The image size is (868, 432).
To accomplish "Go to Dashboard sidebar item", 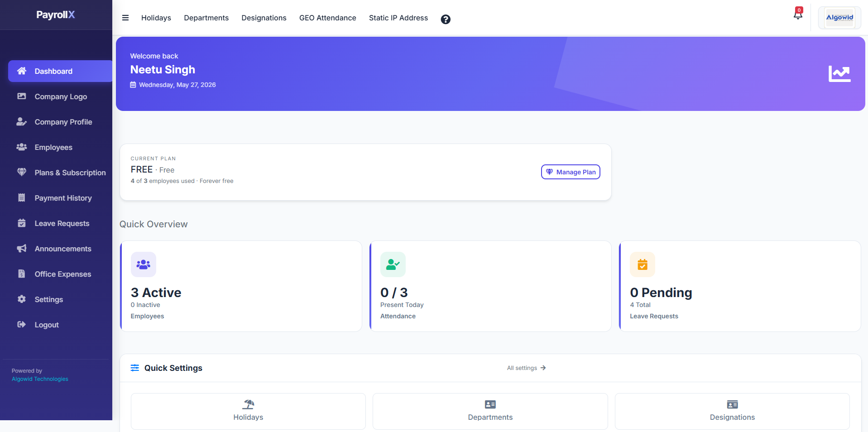I will click(60, 71).
